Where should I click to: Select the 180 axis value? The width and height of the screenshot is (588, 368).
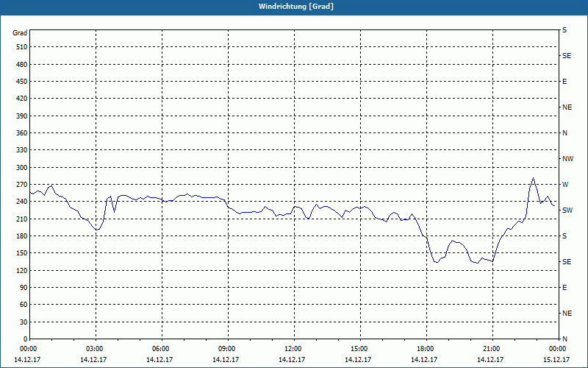(x=22, y=236)
